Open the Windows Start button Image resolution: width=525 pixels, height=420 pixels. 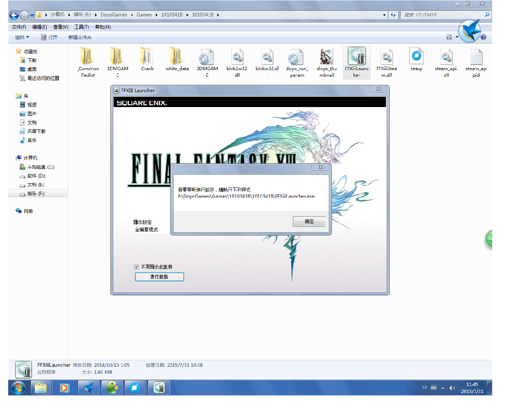(x=18, y=388)
